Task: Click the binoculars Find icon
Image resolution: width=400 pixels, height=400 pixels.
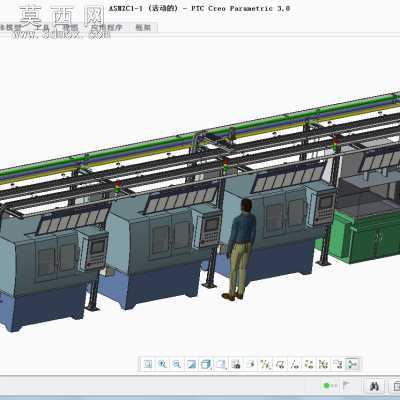Action: [x=375, y=387]
